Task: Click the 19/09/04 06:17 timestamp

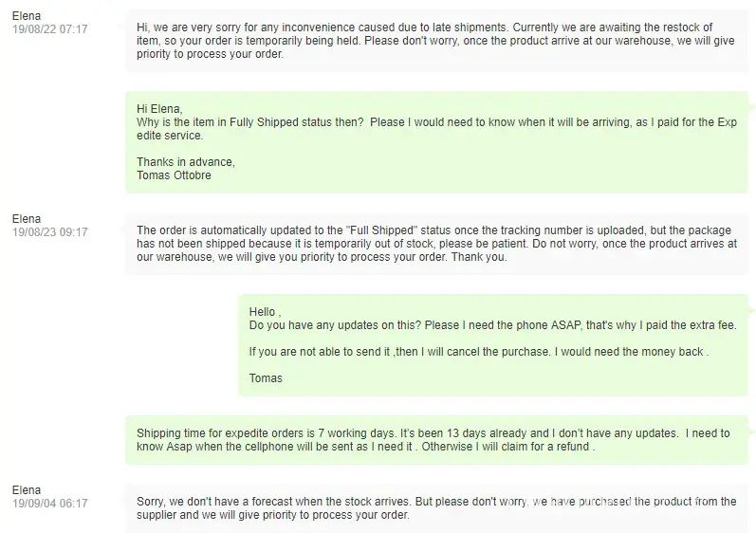Action: coord(49,504)
